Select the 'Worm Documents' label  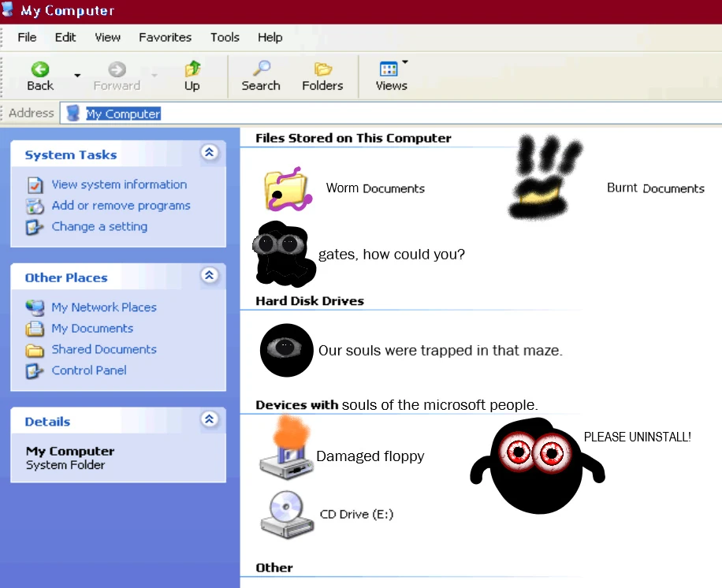coord(375,188)
